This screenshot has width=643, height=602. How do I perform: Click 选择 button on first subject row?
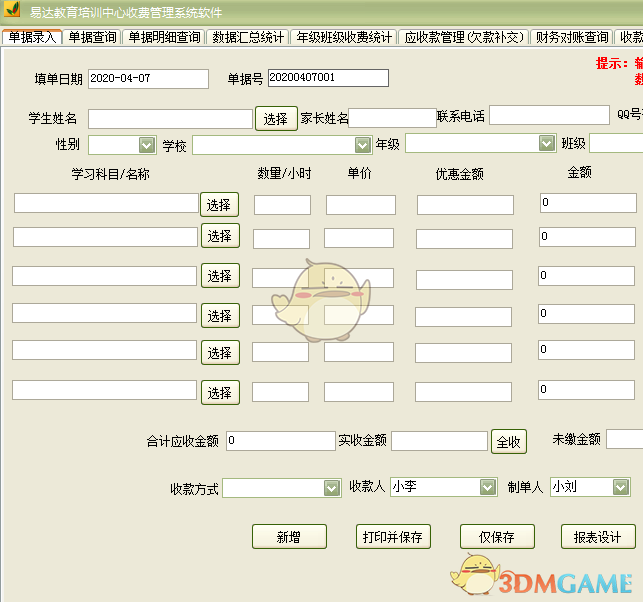(219, 204)
